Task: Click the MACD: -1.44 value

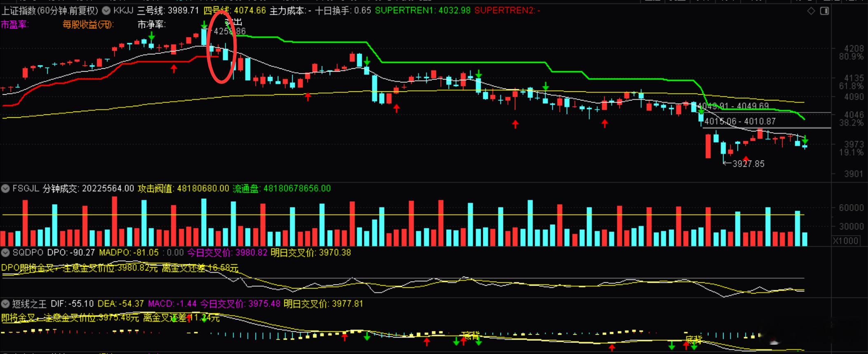Action: (172, 304)
